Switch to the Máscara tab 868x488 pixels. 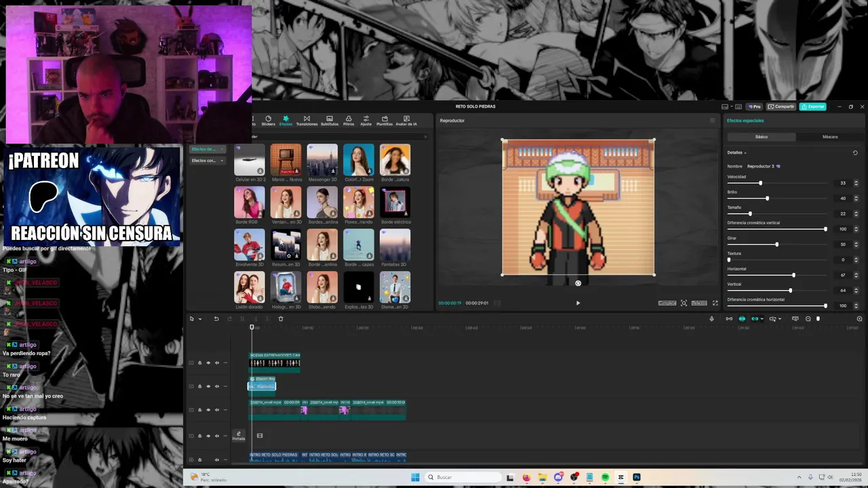point(830,137)
